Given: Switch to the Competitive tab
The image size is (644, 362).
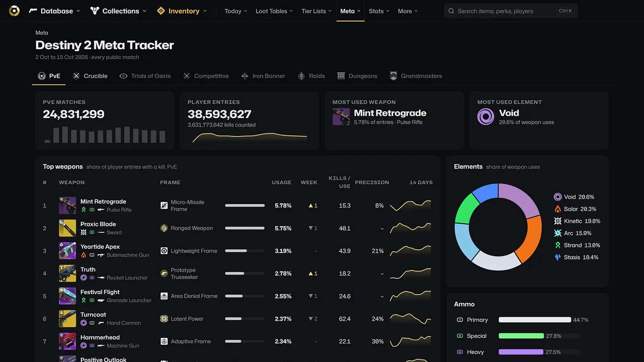Looking at the screenshot, I should point(206,76).
